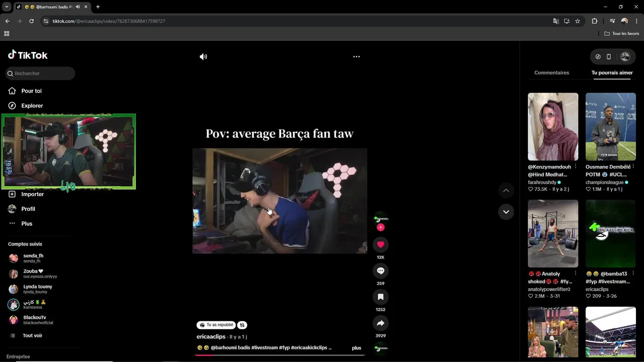Screen dimensions: 644x362
Task: Open the sound disc icon below share
Action: click(380, 348)
